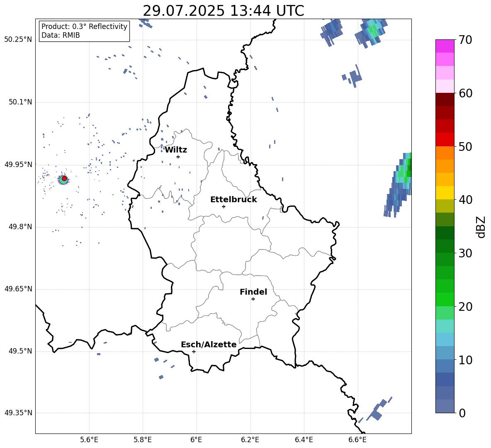Click the 49.35°N latitude tick label

[18, 413]
